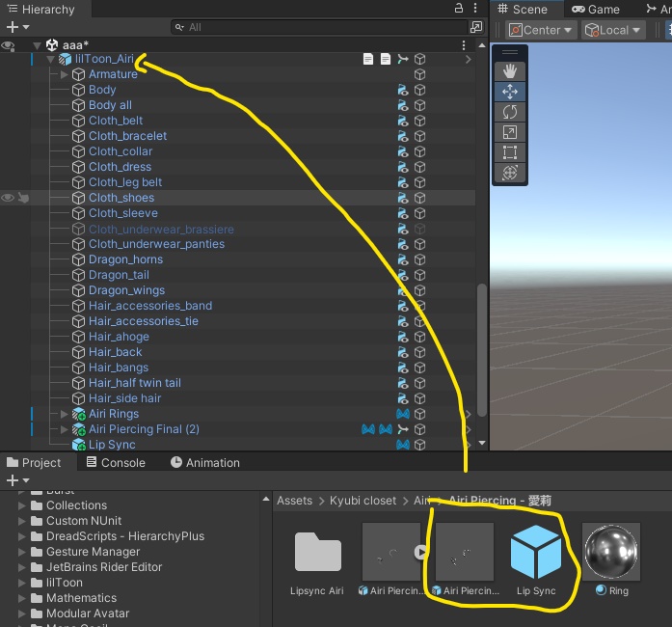Click the Modular Avatar icon on Lip Sync row
The width and height of the screenshot is (672, 627).
(402, 445)
